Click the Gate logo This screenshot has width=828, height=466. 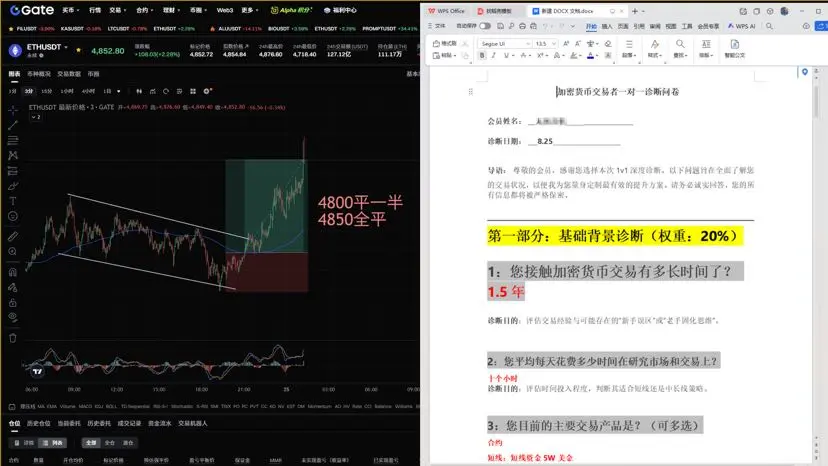(x=32, y=10)
